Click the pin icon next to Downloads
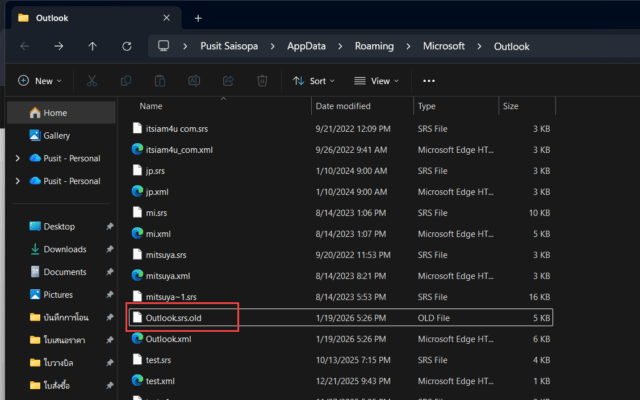 click(109, 249)
